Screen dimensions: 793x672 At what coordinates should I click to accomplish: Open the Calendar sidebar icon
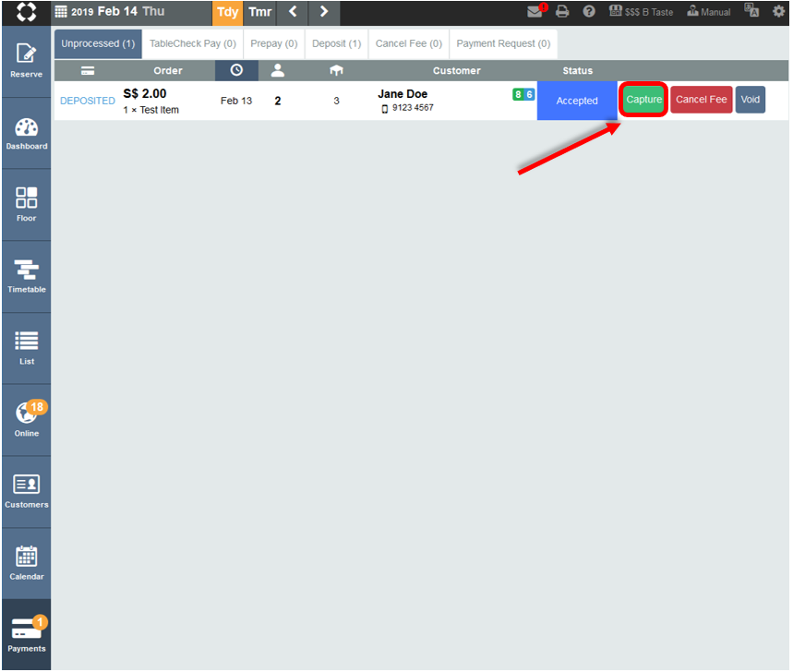tap(26, 563)
